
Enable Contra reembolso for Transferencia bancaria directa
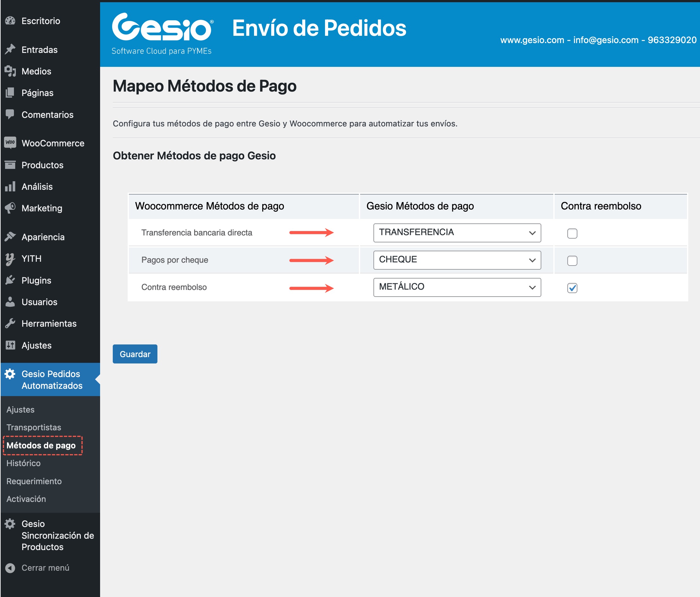tap(572, 233)
